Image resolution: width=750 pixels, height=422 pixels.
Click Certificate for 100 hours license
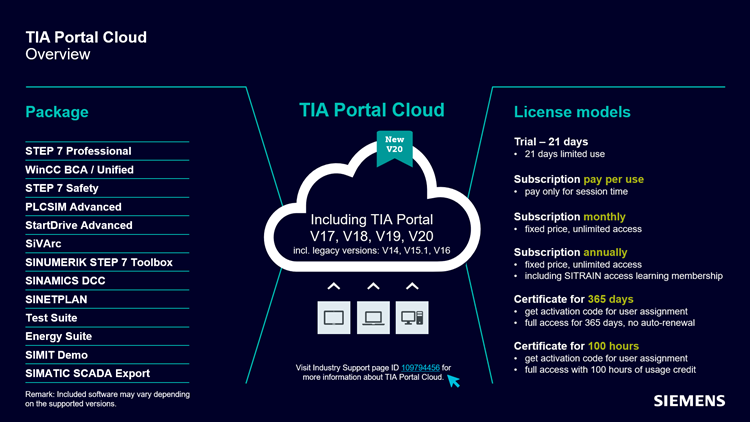pyautogui.click(x=576, y=346)
